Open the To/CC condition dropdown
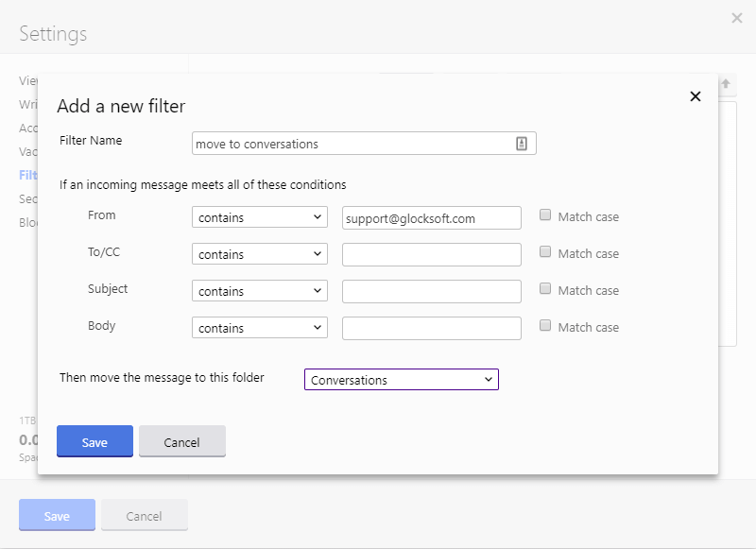This screenshot has height=549, width=756. (259, 253)
